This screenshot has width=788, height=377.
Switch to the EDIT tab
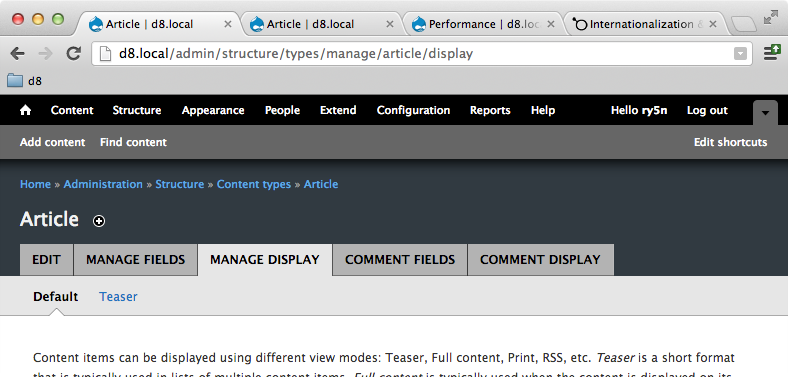(x=46, y=259)
